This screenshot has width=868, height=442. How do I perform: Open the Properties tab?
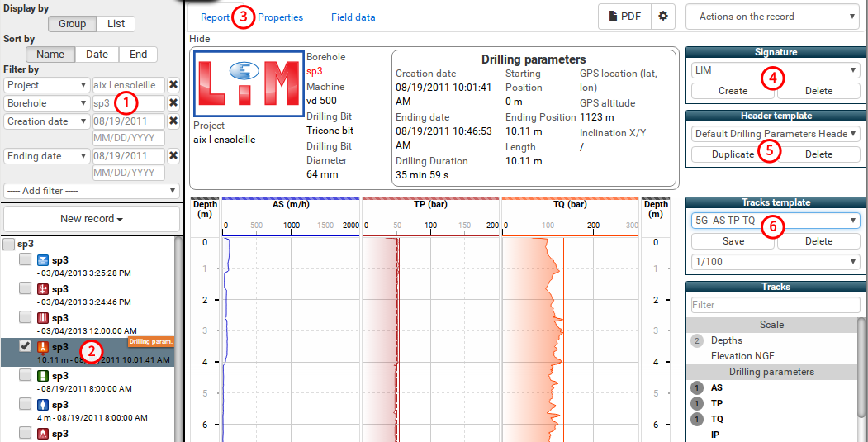click(280, 17)
